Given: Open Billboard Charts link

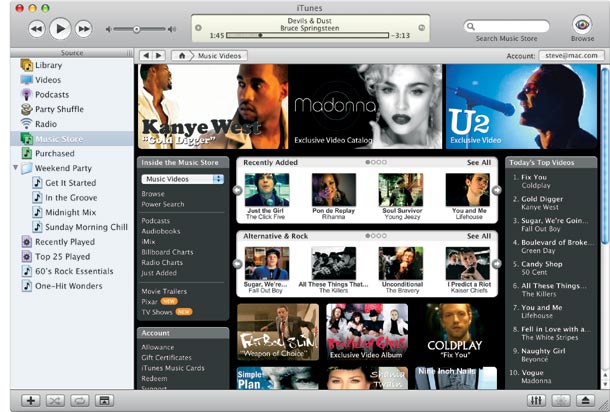Looking at the screenshot, I should click(x=167, y=252).
